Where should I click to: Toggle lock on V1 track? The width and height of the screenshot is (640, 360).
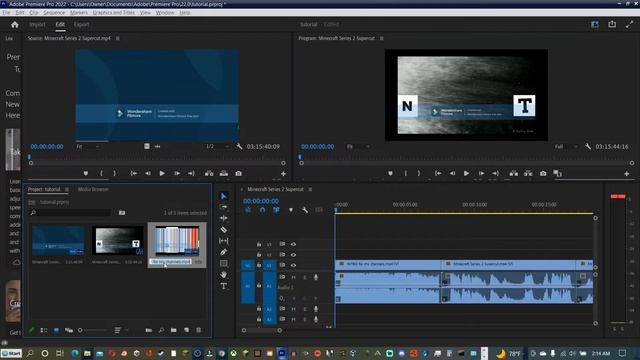259,265
